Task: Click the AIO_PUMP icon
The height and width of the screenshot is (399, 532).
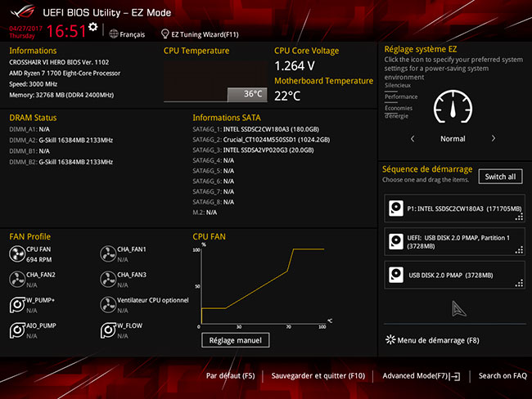Action: tap(17, 330)
